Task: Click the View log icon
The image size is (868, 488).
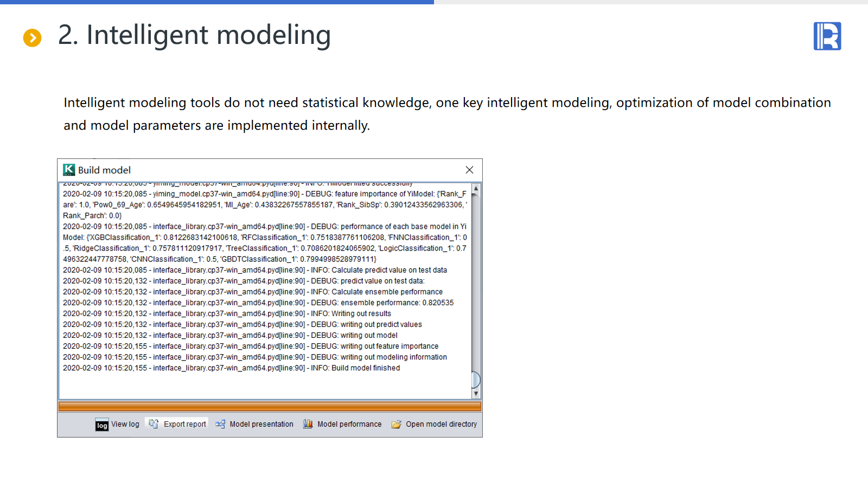Action: tap(102, 425)
